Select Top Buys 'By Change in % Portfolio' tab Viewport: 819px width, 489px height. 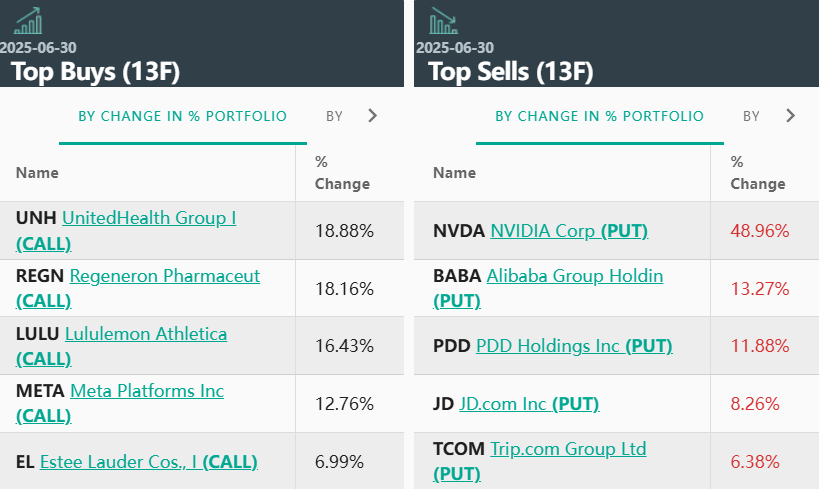coord(182,116)
